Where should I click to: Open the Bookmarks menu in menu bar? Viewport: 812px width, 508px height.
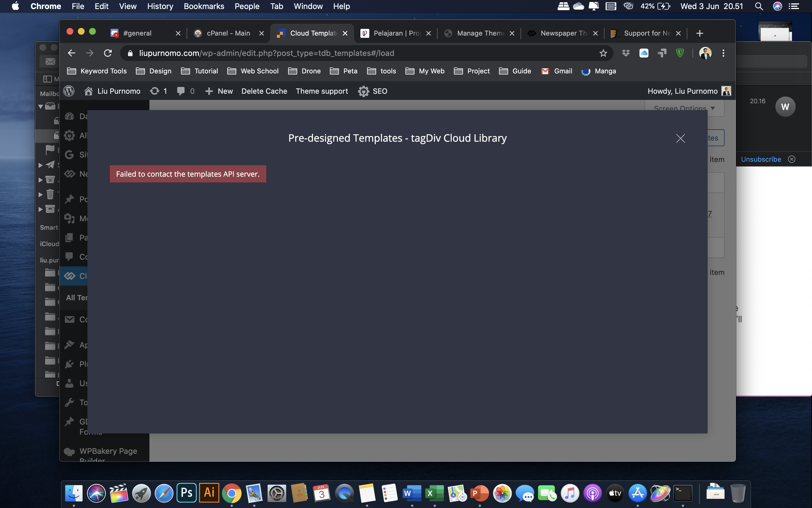[204, 6]
